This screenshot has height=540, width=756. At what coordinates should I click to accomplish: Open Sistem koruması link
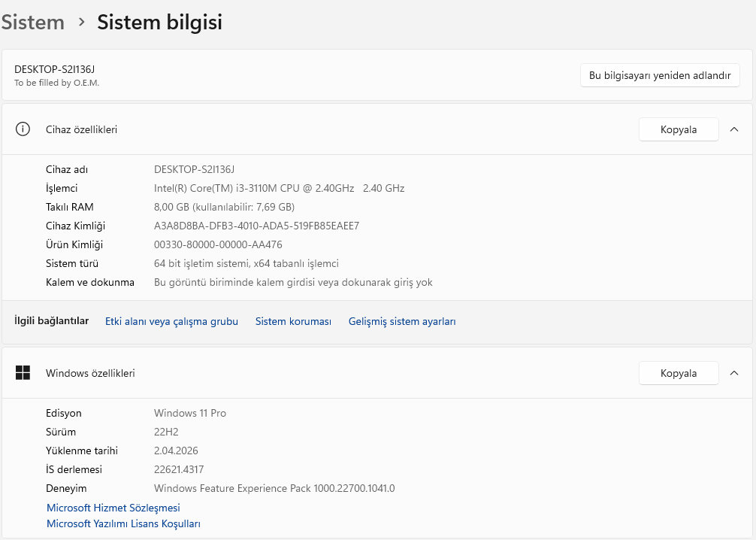click(x=293, y=321)
